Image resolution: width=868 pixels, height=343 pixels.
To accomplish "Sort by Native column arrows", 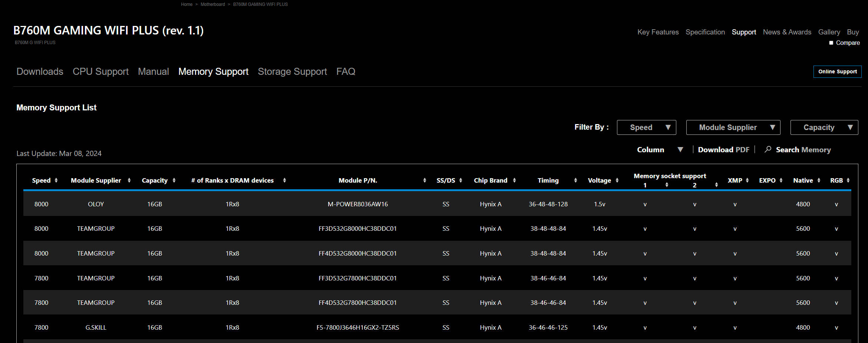I will coord(819,180).
